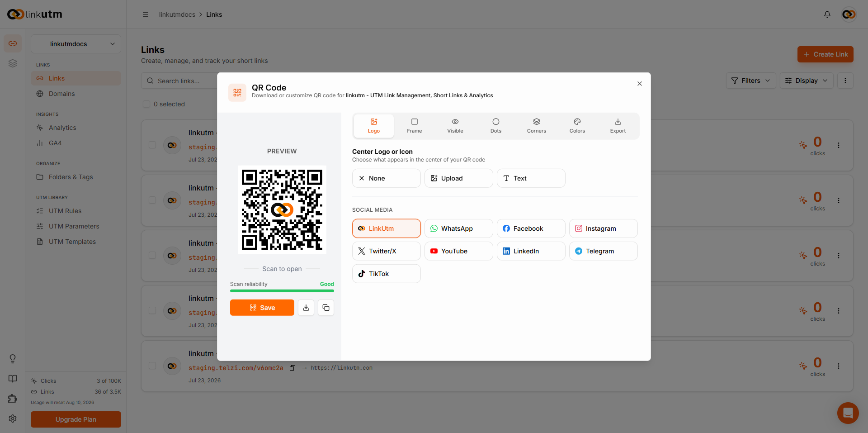The height and width of the screenshot is (433, 868).
Task: Open Links in the sidebar
Action: coord(76,78)
